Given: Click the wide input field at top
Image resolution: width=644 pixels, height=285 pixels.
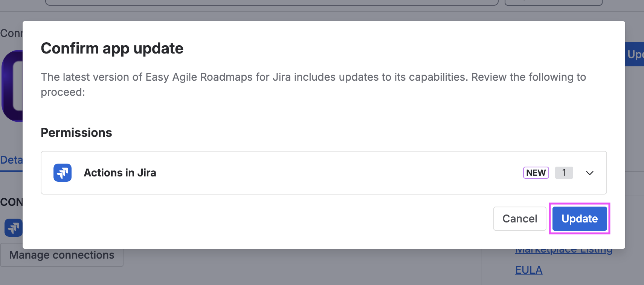Looking at the screenshot, I should (x=271, y=3).
